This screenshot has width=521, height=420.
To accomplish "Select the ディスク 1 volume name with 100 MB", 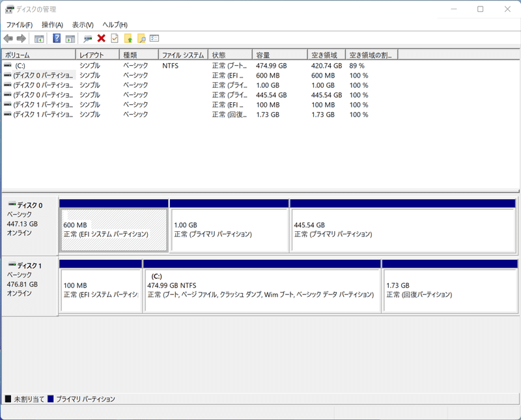I will [x=43, y=105].
